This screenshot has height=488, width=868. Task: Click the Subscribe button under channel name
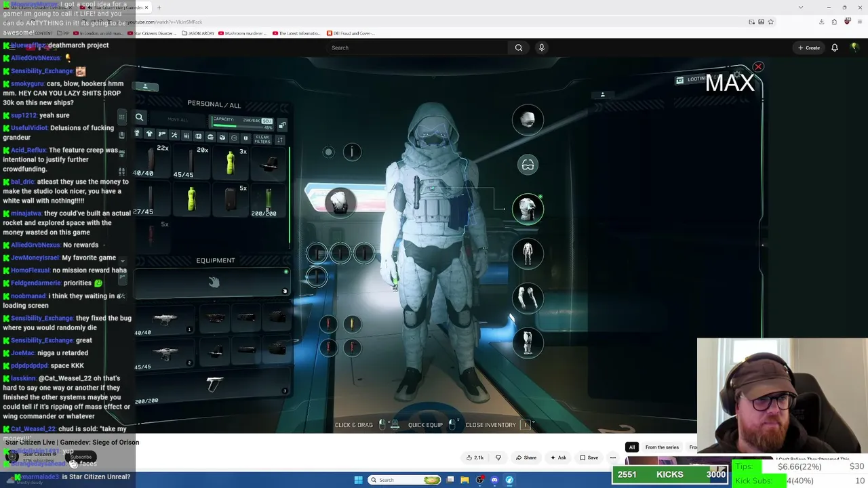point(81,457)
